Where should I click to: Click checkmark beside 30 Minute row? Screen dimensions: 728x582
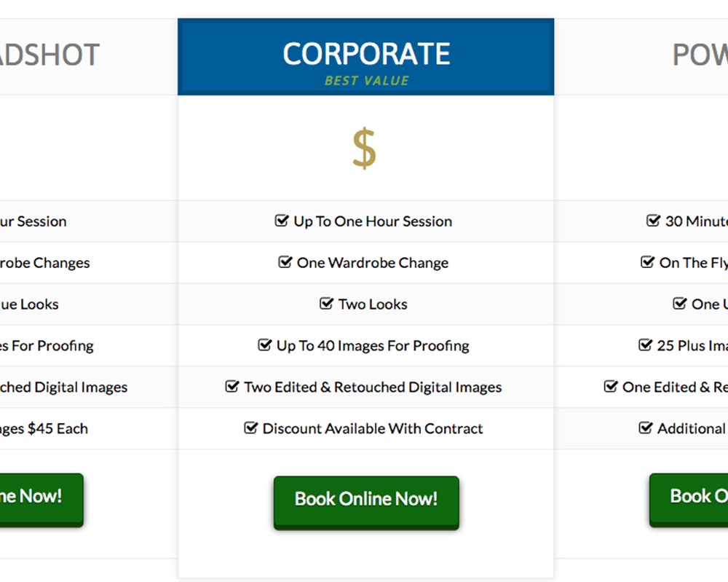tap(654, 221)
